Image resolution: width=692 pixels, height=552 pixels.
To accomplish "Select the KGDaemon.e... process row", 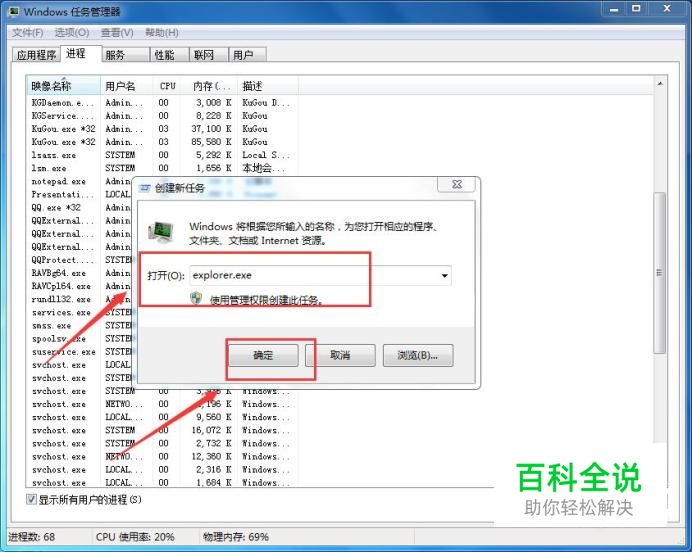I will click(x=161, y=103).
